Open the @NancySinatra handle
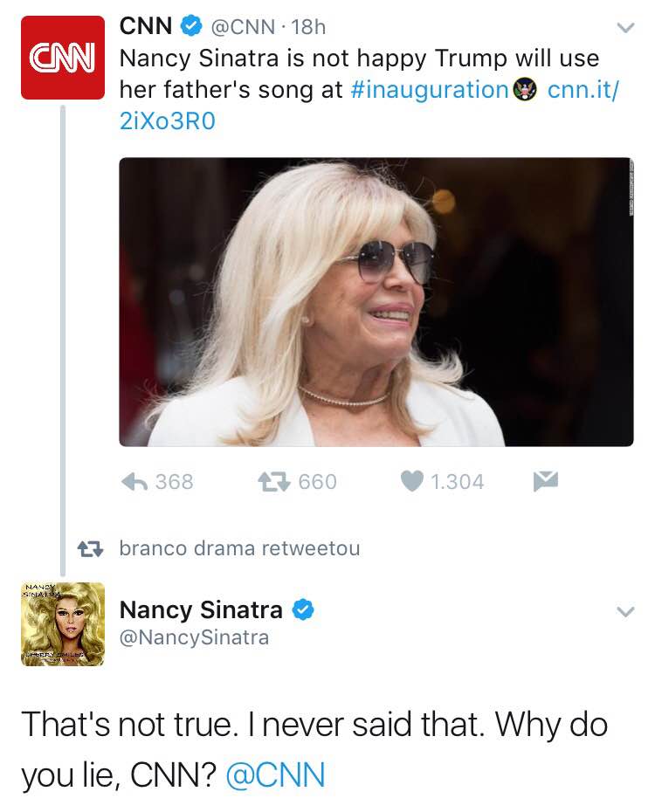Screen dimensions: 655x812 (x=194, y=638)
